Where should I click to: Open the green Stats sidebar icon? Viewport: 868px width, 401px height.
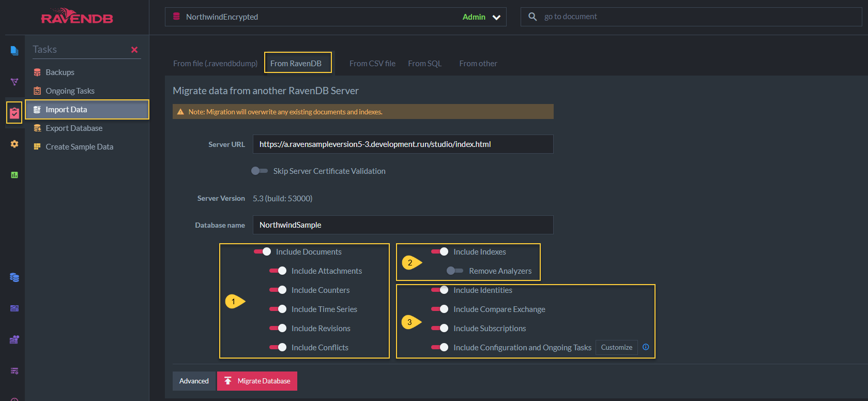point(14,175)
